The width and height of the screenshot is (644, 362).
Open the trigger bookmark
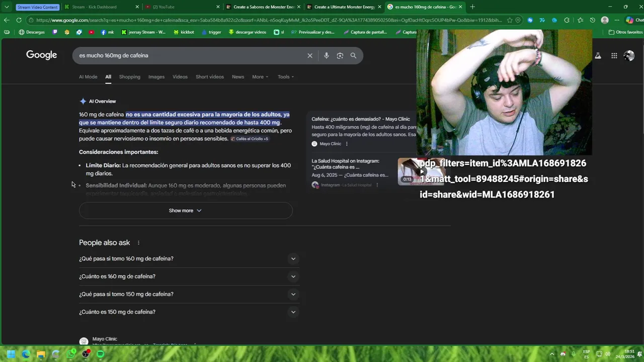[x=211, y=32]
